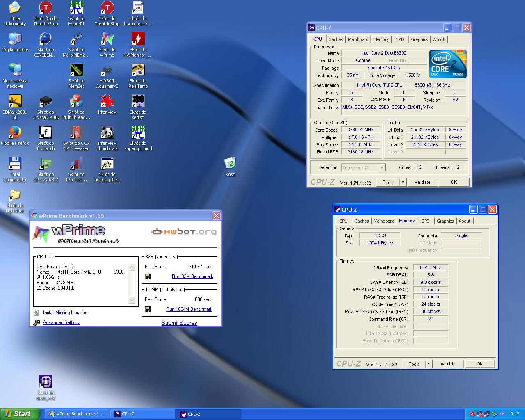Image resolution: width=525 pixels, height=420 pixels.
Task: Open the MemSet shortcut icon
Action: click(76, 70)
